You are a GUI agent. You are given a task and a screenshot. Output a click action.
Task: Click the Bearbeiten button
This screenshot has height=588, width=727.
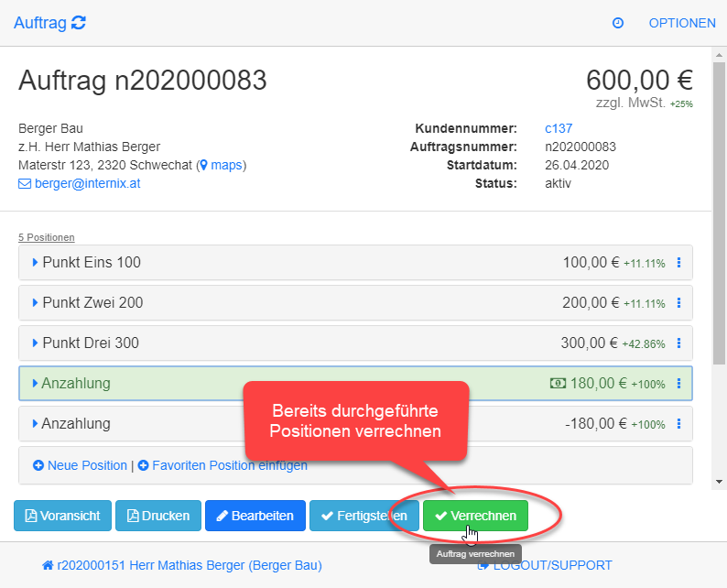click(x=255, y=516)
